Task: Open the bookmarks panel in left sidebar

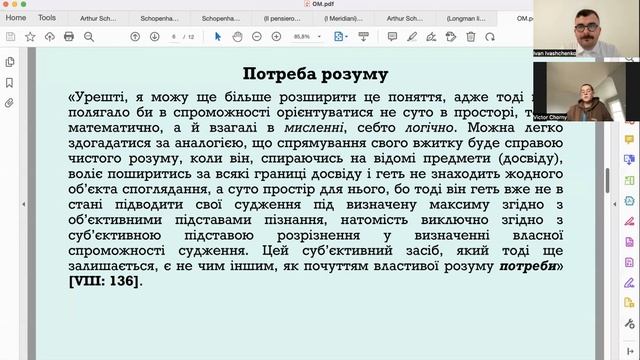Action: [9, 82]
